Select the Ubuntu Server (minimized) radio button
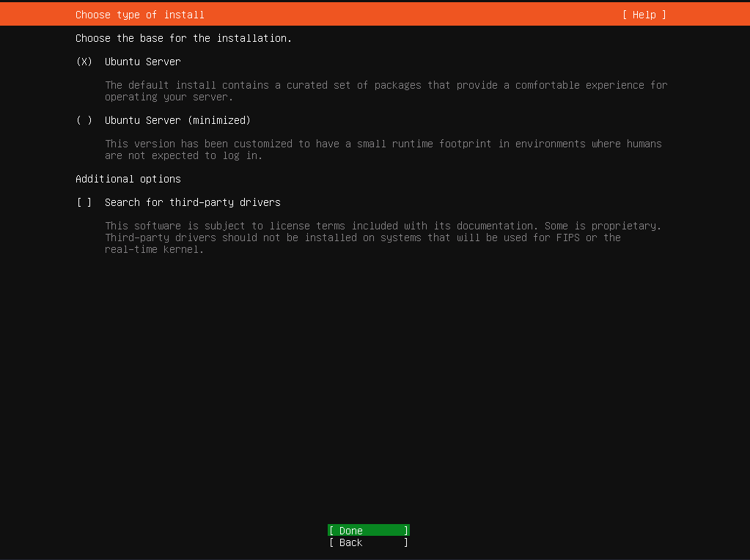This screenshot has width=750, height=560. (84, 120)
